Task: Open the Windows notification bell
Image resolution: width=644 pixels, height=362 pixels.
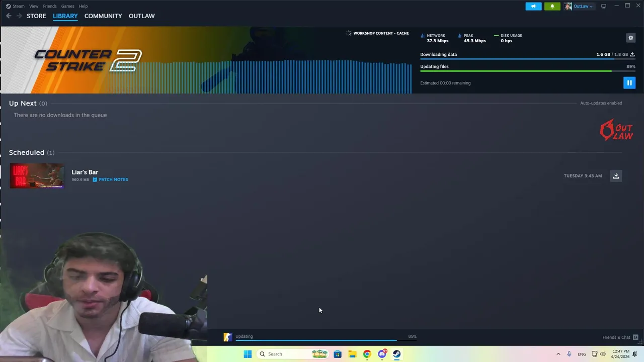Action: [x=635, y=354]
